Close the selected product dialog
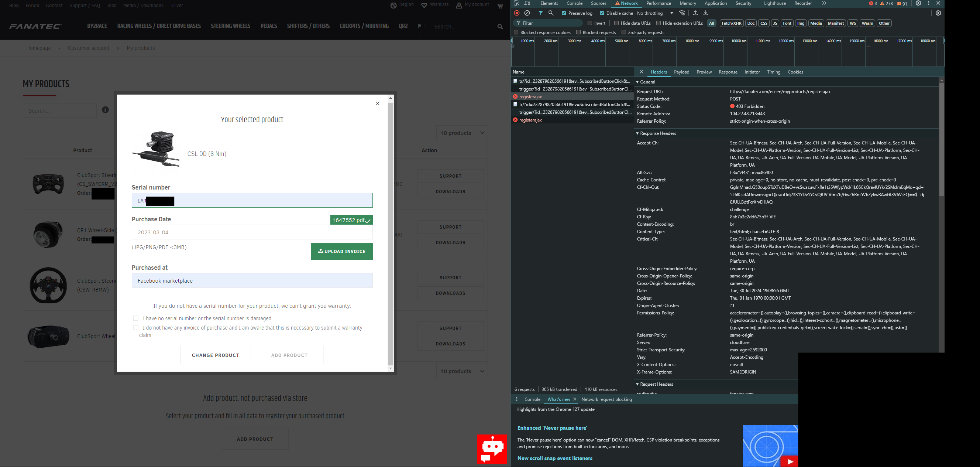 [377, 103]
